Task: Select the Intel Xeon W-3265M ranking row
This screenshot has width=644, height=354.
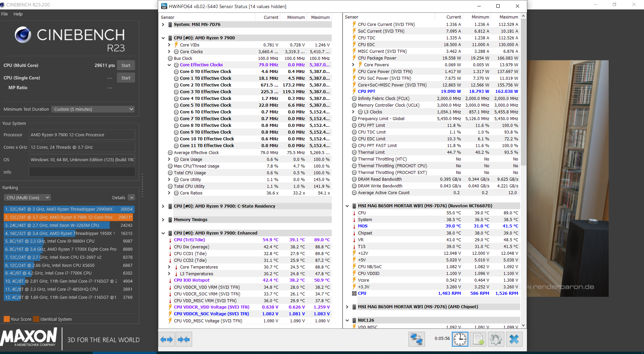Action: 69,225
